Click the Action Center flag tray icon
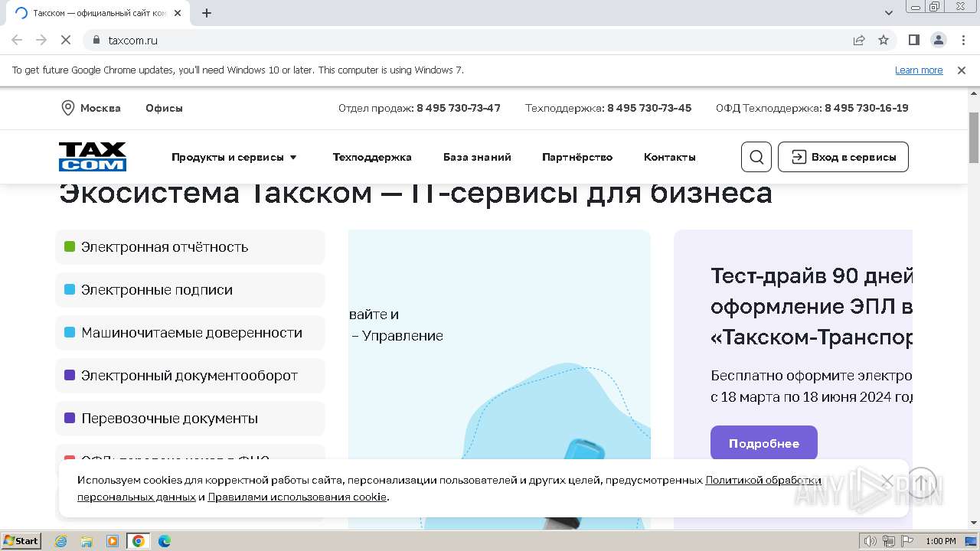This screenshot has height=551, width=980. click(x=907, y=541)
